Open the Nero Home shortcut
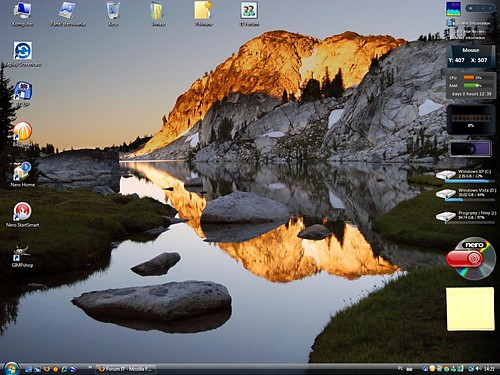Viewport: 500px width, 375px height. point(22,174)
